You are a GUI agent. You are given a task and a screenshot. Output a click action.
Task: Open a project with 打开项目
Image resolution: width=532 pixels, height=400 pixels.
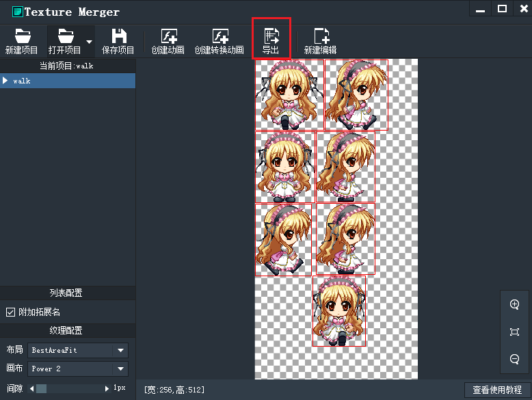(65, 42)
